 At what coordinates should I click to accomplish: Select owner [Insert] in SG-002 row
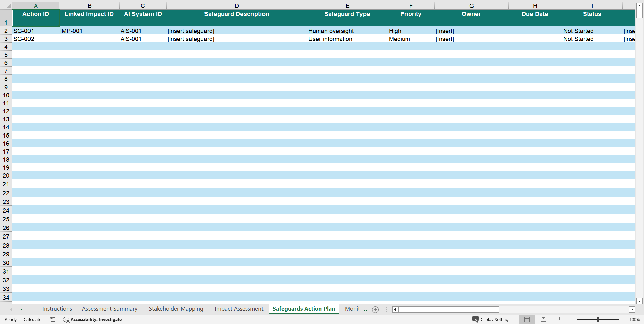(x=471, y=39)
